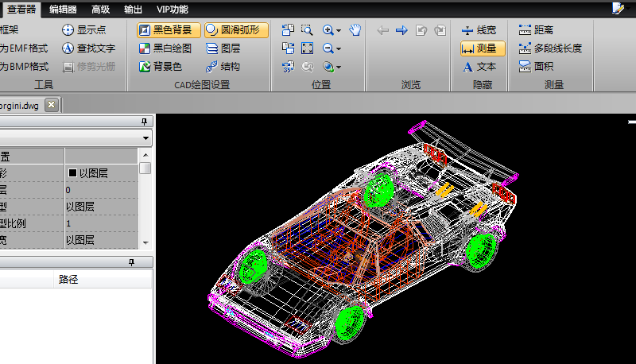Select the pan hand tool
Image resolution: width=636 pixels, height=364 pixels.
pyautogui.click(x=355, y=30)
